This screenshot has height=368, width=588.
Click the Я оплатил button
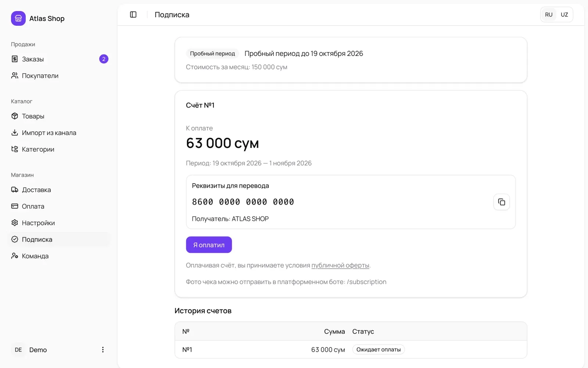click(x=209, y=245)
